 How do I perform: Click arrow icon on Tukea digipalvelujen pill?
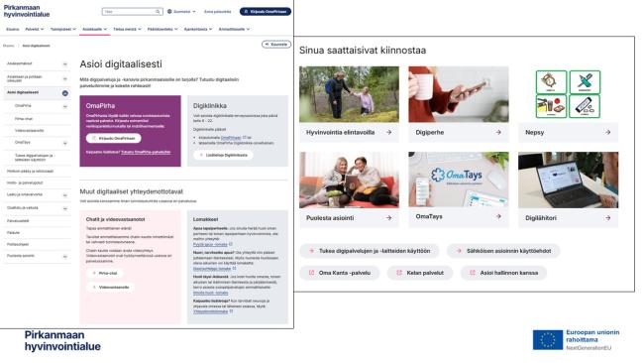pos(311,251)
